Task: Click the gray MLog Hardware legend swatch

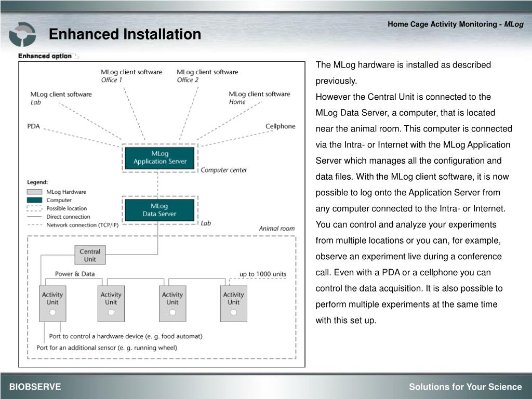Action: (x=35, y=192)
